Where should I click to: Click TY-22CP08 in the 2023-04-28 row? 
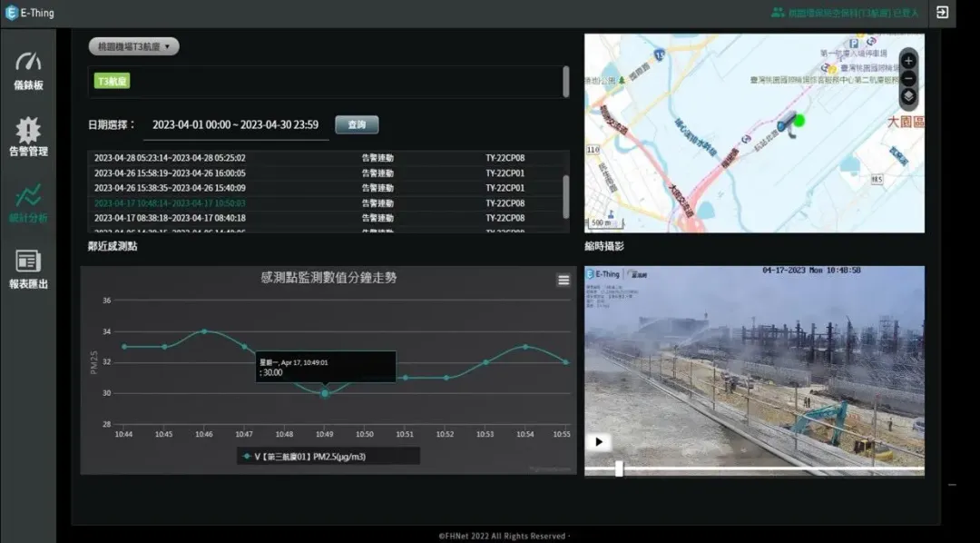[505, 158]
